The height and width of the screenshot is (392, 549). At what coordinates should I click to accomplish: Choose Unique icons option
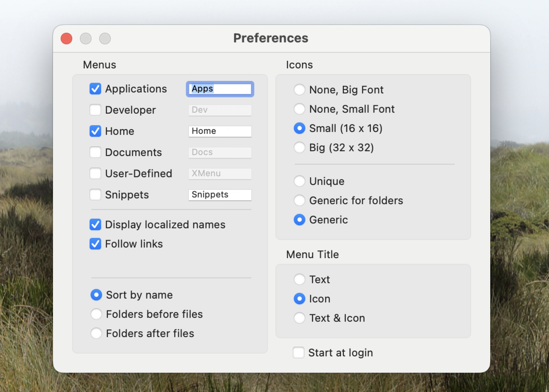point(299,181)
